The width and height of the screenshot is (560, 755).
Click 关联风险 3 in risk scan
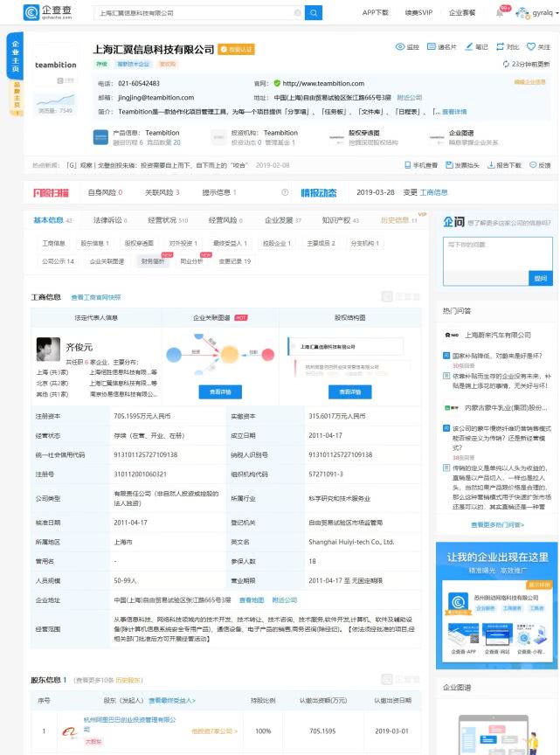tap(162, 192)
